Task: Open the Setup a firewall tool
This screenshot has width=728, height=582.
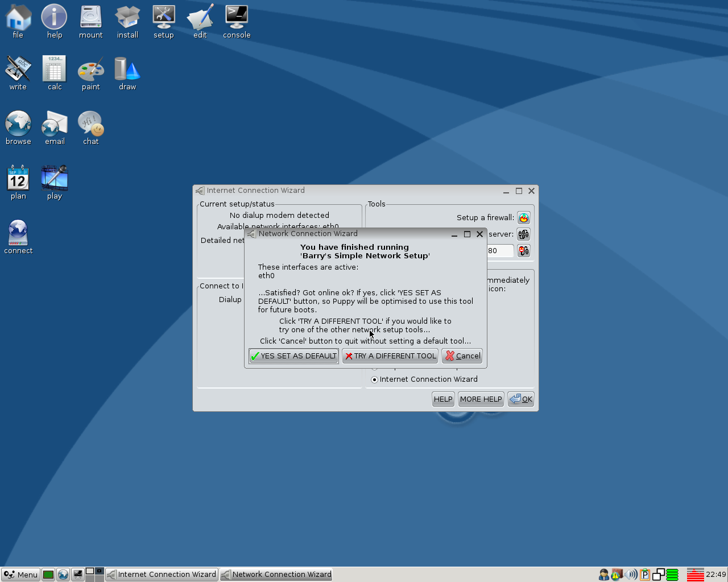Action: coord(523,217)
